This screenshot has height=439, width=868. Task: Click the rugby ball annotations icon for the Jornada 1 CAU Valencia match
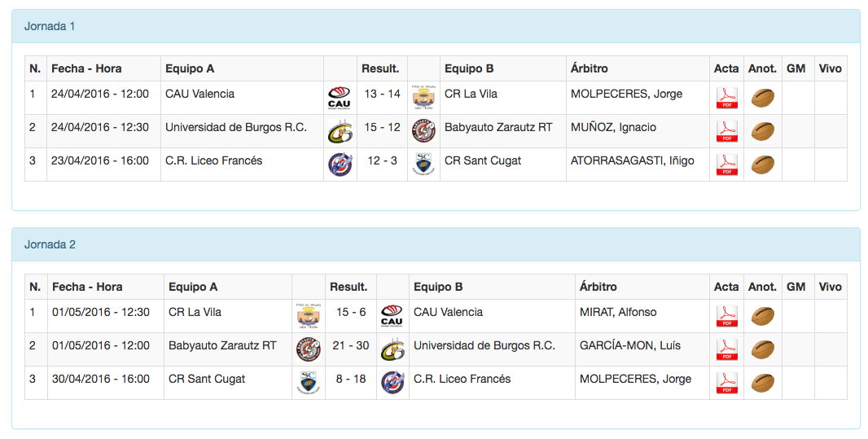pos(762,99)
